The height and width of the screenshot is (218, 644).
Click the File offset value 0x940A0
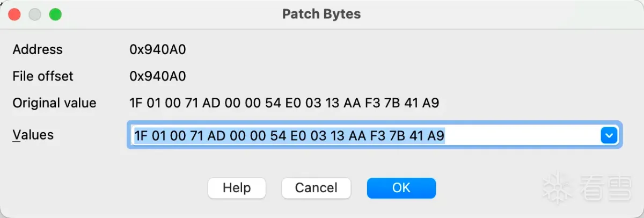157,76
